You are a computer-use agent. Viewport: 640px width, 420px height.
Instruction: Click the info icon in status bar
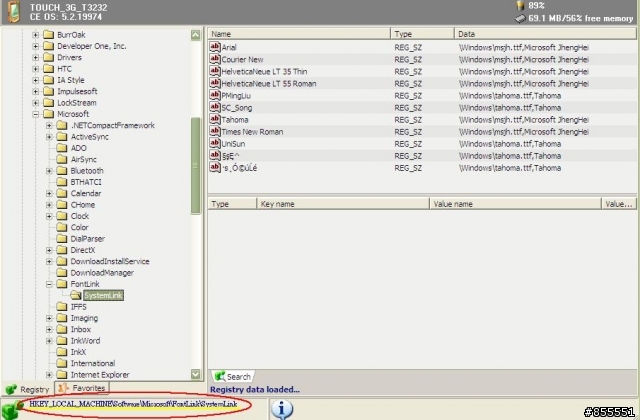pyautogui.click(x=282, y=409)
